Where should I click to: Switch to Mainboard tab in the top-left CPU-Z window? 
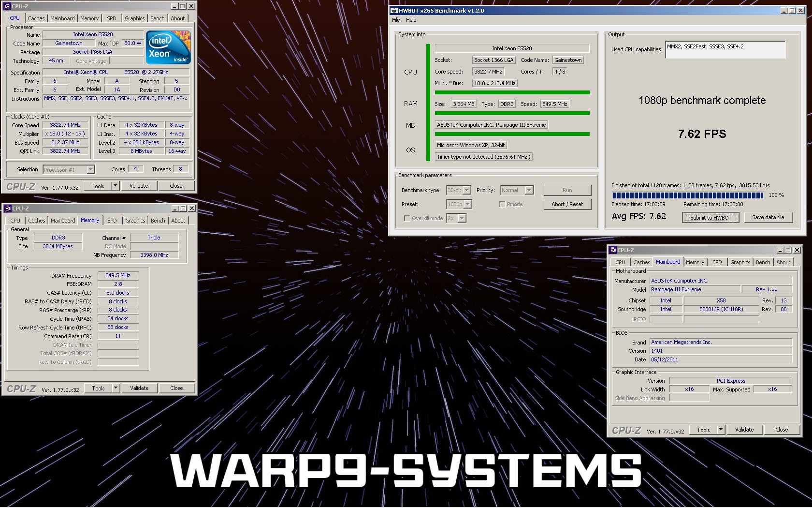[63, 18]
